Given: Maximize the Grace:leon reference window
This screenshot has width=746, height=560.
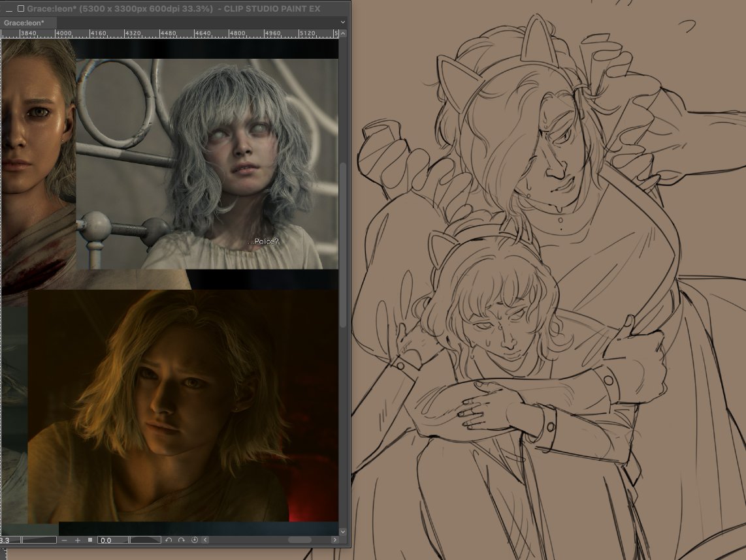Looking at the screenshot, I should coord(21,8).
